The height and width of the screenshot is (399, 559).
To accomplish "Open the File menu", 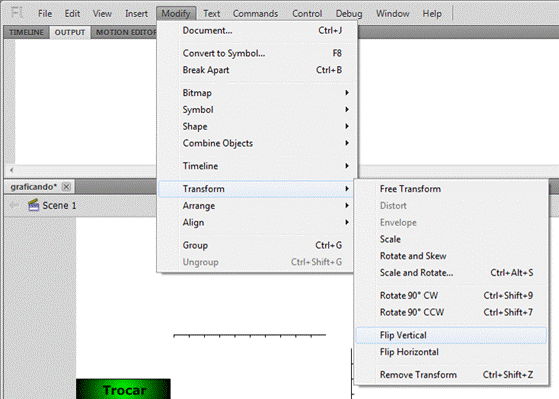I will tap(45, 14).
